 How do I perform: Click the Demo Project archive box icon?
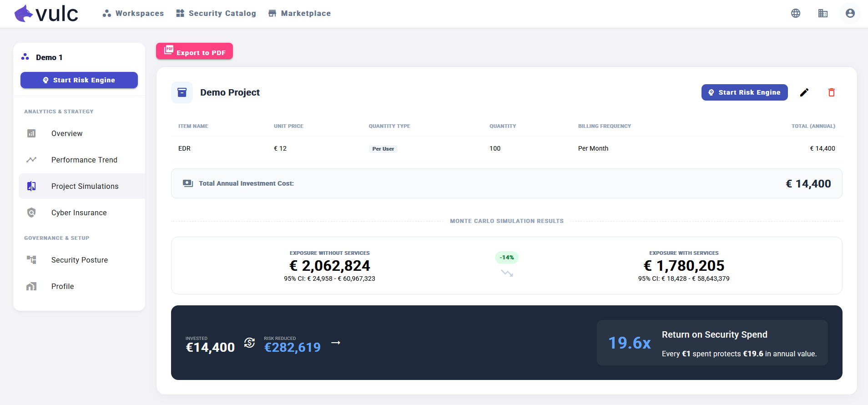coord(182,92)
